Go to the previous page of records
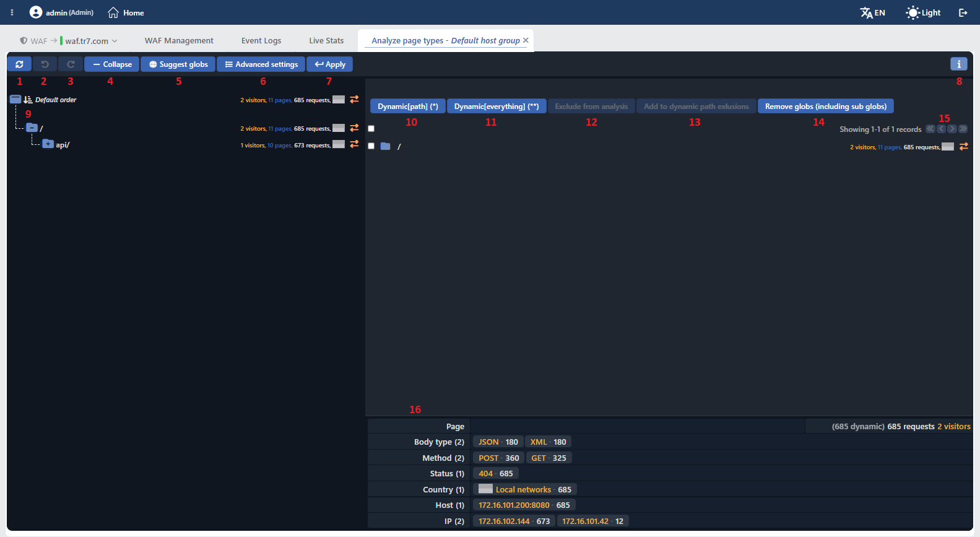This screenshot has width=980, height=537. (x=942, y=129)
